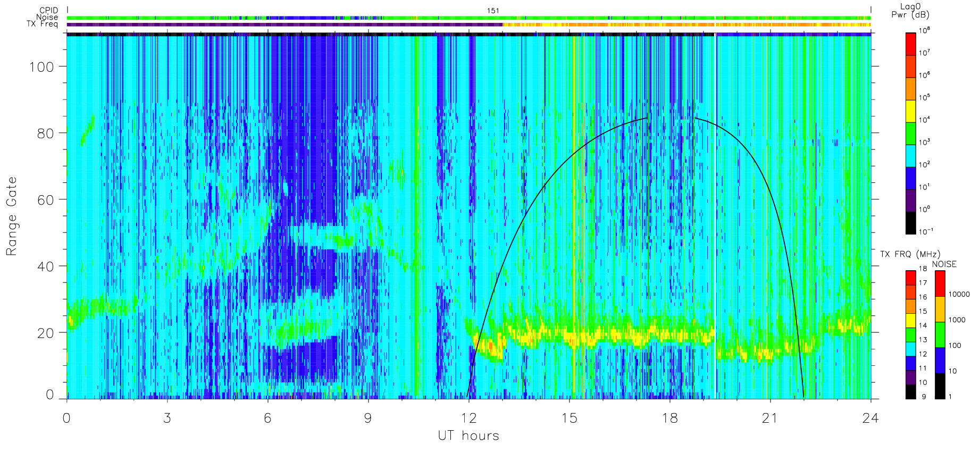Click the '24' tick label on the UT hours axis
Viewport: 980px width, 452px height.
[870, 418]
